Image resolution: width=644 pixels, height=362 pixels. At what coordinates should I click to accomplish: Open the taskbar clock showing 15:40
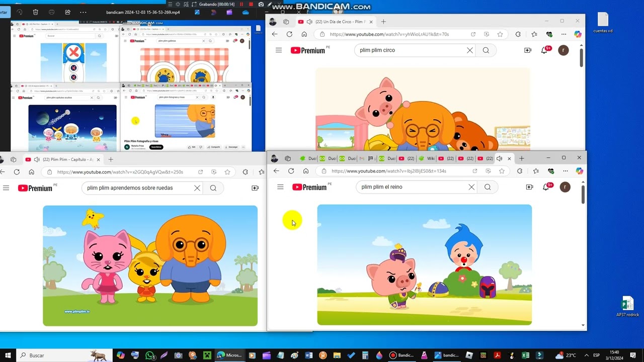click(614, 355)
